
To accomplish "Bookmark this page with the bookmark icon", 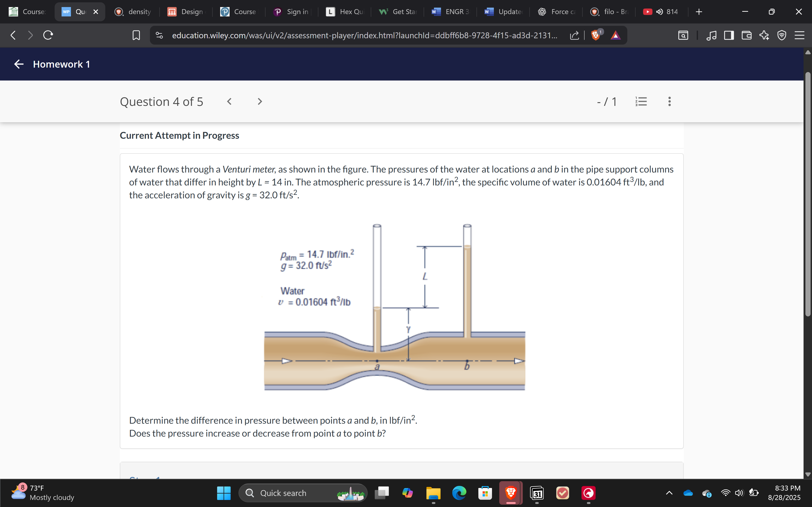I will [x=136, y=35].
